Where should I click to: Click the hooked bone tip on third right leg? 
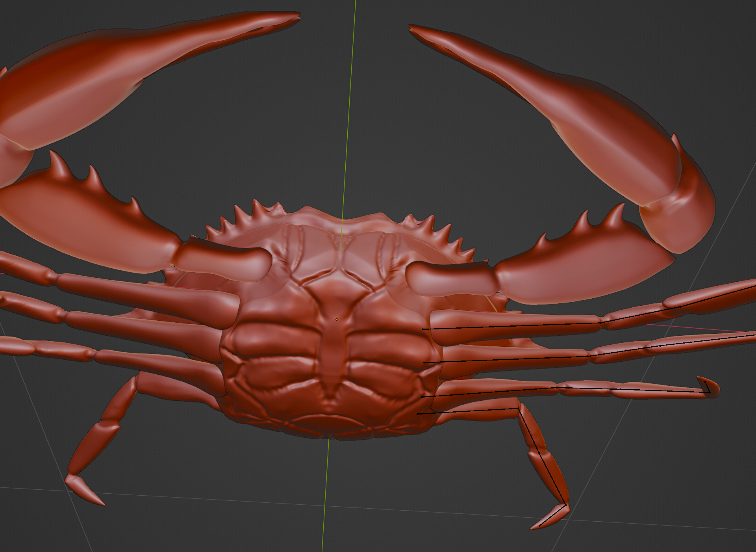(x=705, y=381)
